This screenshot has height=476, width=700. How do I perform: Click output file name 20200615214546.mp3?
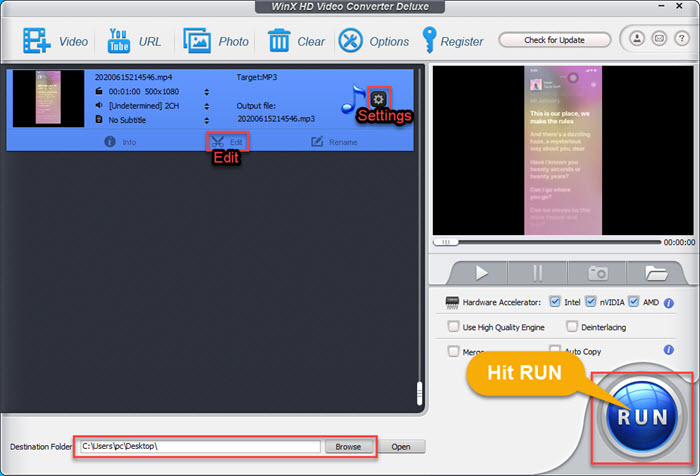point(276,119)
